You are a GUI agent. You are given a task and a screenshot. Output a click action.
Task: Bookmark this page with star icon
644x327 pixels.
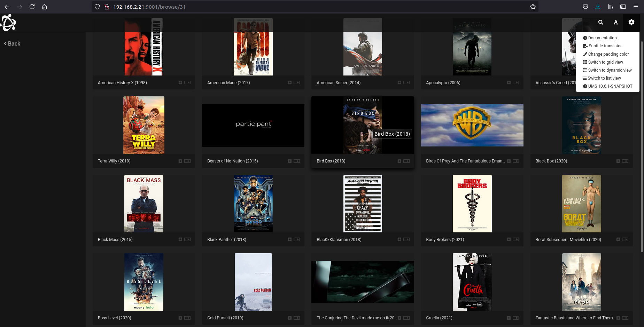point(533,7)
